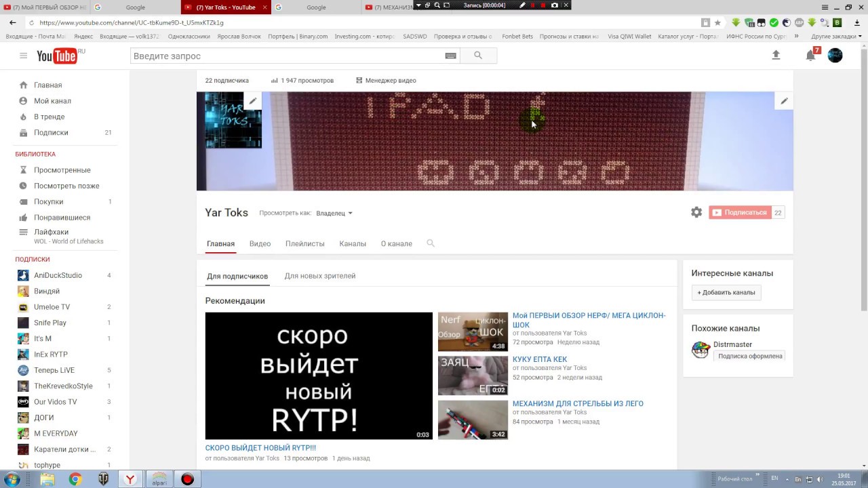The width and height of the screenshot is (868, 488).
Task: Click the browser back arrow
Action: pos(12,22)
